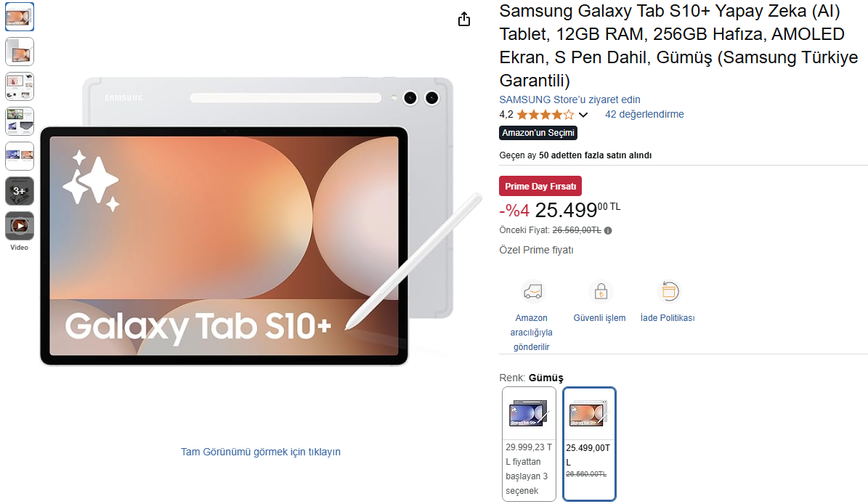Click the Prime Day Fırsatı badge

coord(540,187)
